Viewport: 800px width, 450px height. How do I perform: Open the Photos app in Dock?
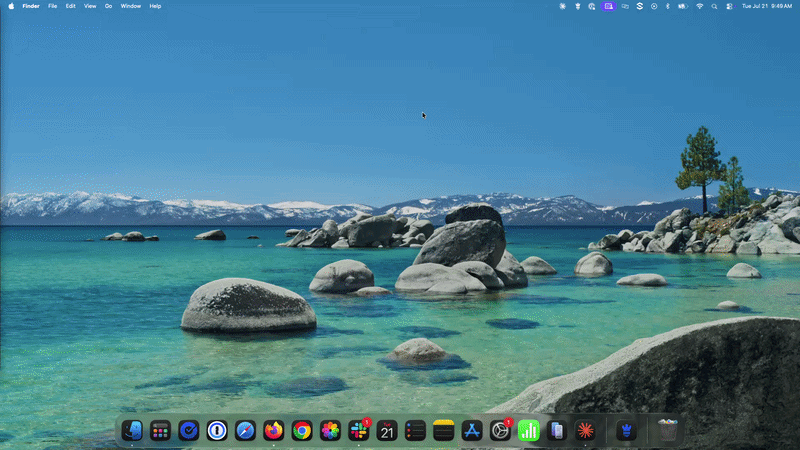pos(330,431)
